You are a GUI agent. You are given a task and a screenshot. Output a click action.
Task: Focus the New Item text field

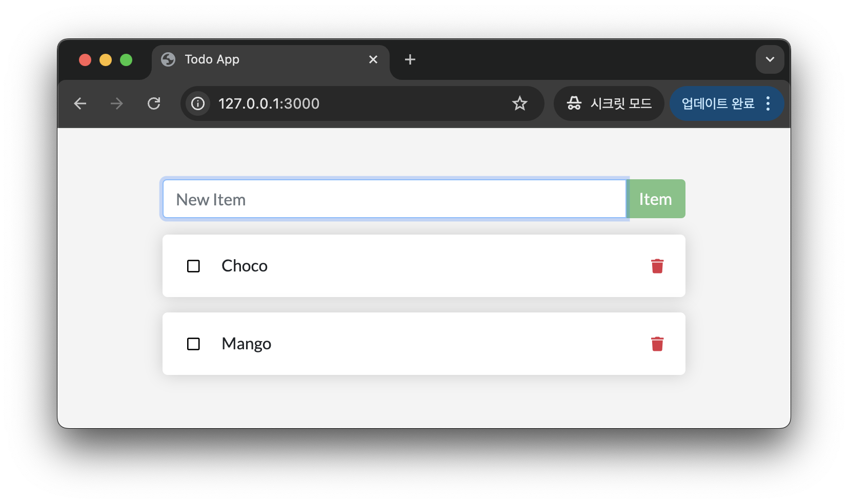[395, 199]
